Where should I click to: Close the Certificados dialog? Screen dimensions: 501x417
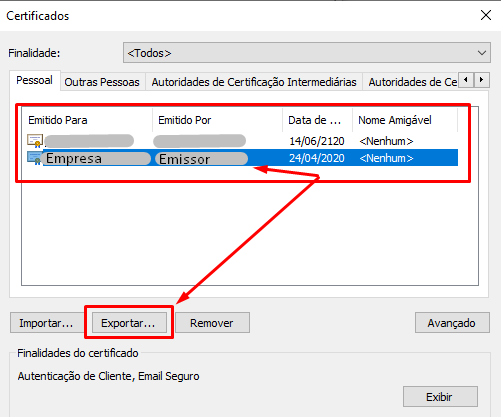[486, 15]
